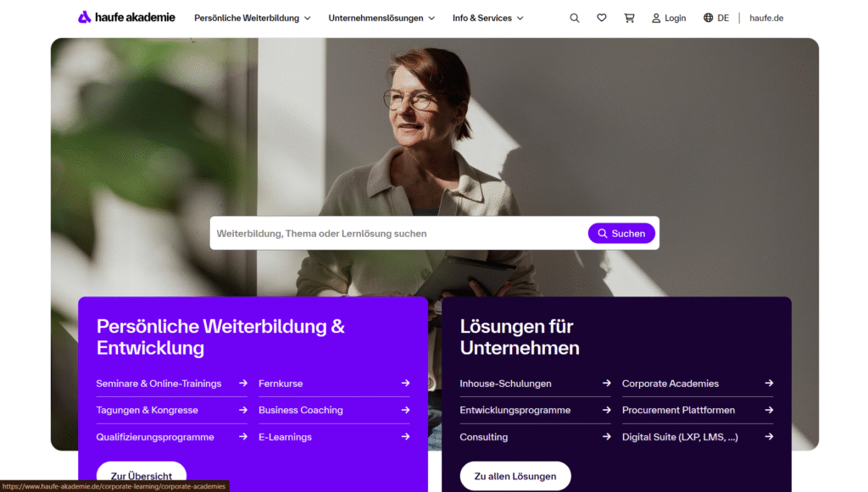Click the Zu allen Lösungen button

pyautogui.click(x=515, y=476)
